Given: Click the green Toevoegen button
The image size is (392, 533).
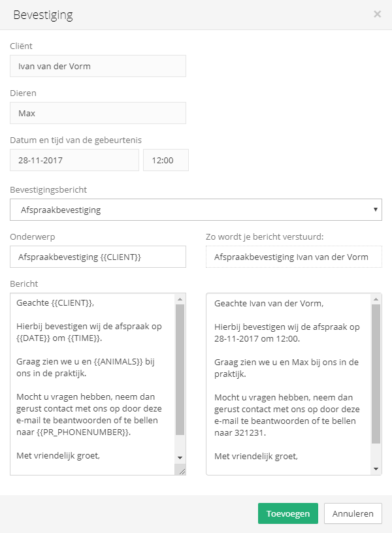Looking at the screenshot, I should point(288,513).
